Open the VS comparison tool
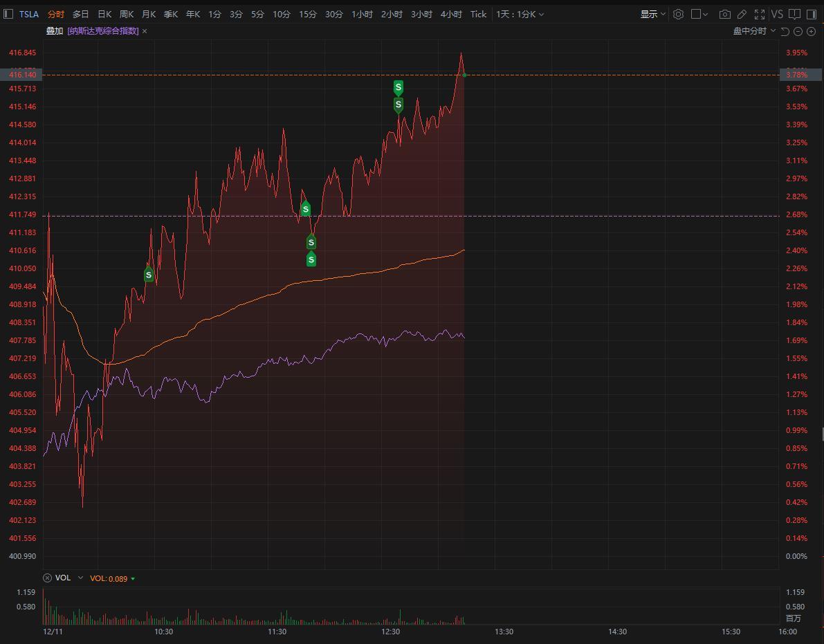The image size is (824, 644). point(777,15)
